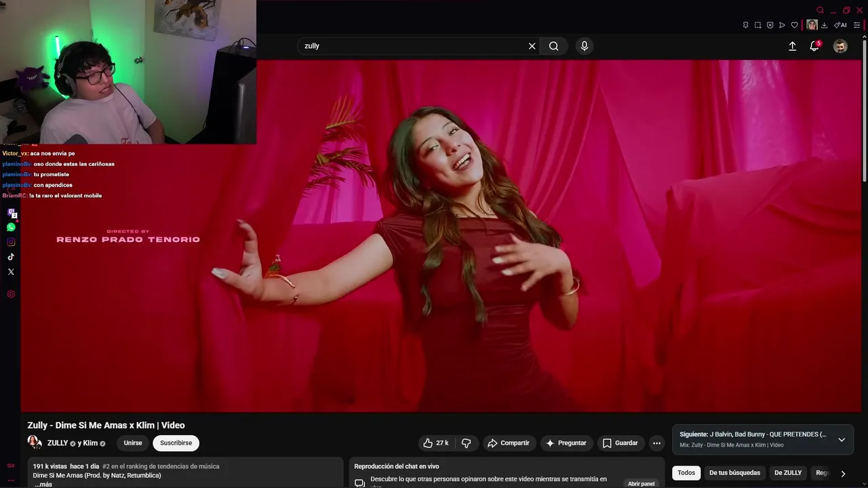Screen dimensions: 868x488
Task: Open Instagram in the browser sidebar
Action: click(x=11, y=242)
